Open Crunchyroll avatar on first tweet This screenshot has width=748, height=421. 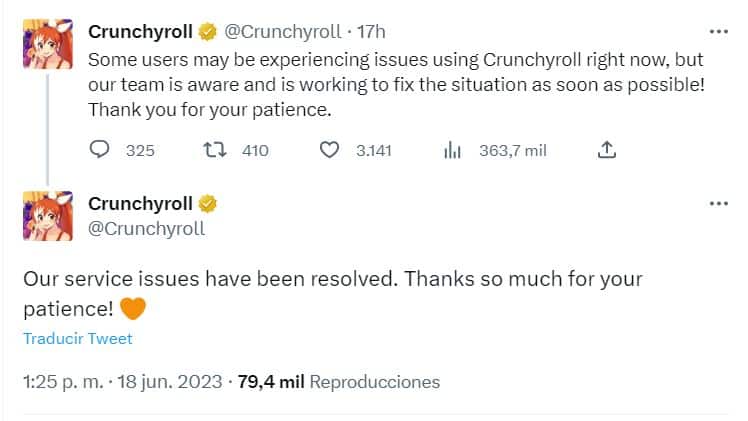click(48, 44)
